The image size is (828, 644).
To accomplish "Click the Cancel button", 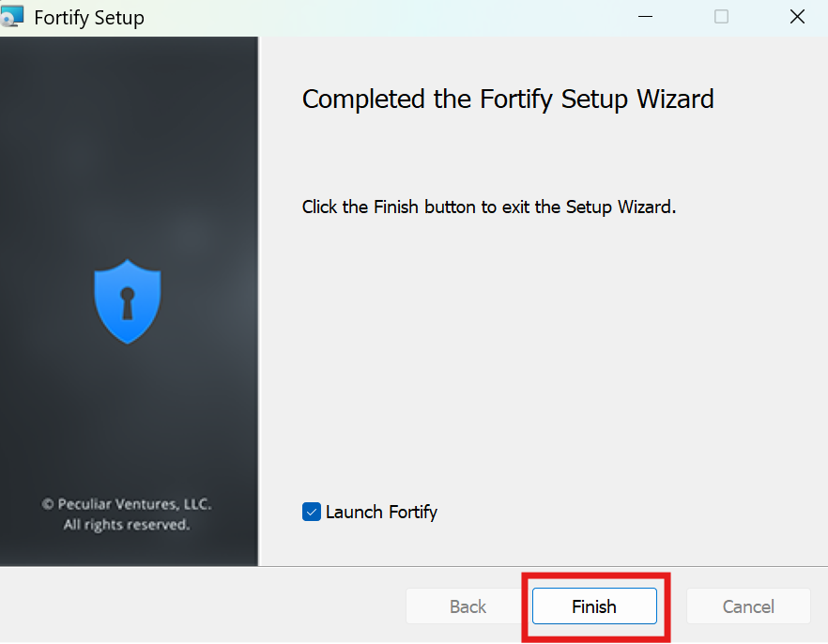I will click(748, 606).
